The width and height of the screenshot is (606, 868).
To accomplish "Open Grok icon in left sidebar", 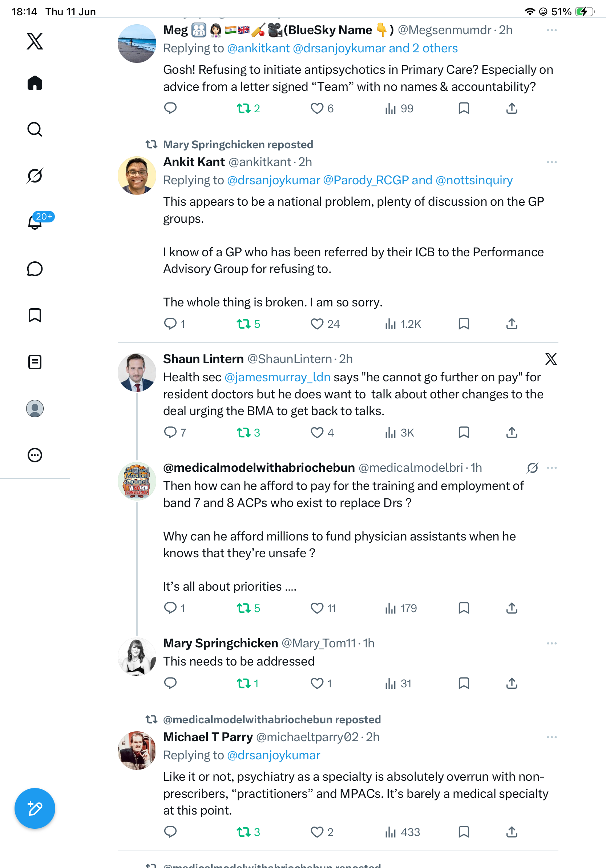I will tap(35, 176).
